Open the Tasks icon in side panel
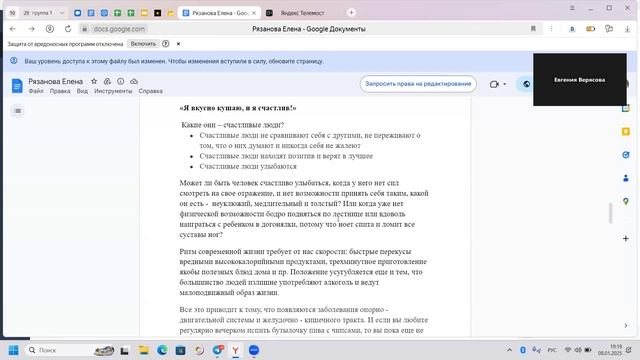Image resolution: width=640 pixels, height=360 pixels. 626,155
